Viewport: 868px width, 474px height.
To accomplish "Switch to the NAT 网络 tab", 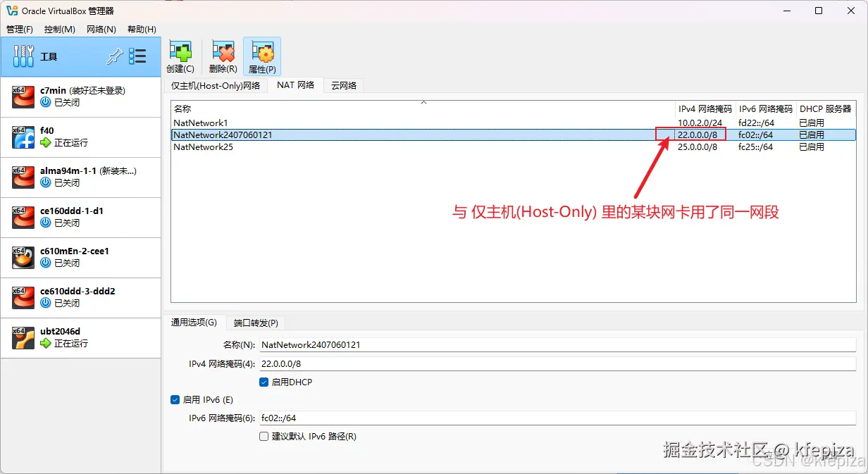I will [296, 85].
